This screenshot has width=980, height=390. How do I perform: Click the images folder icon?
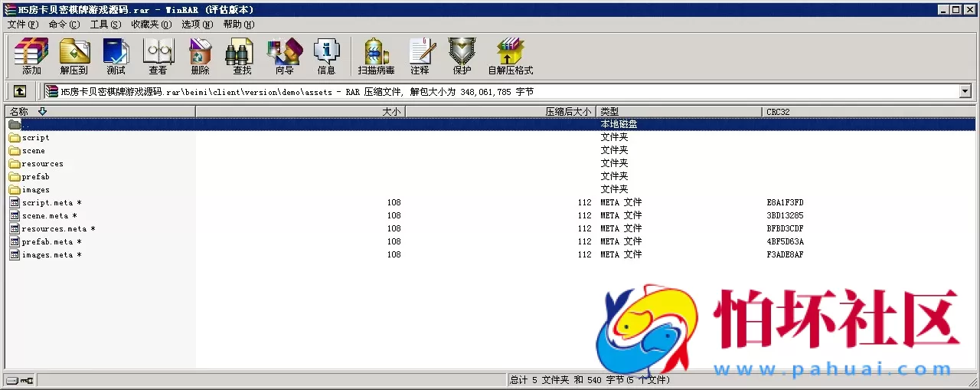point(15,190)
